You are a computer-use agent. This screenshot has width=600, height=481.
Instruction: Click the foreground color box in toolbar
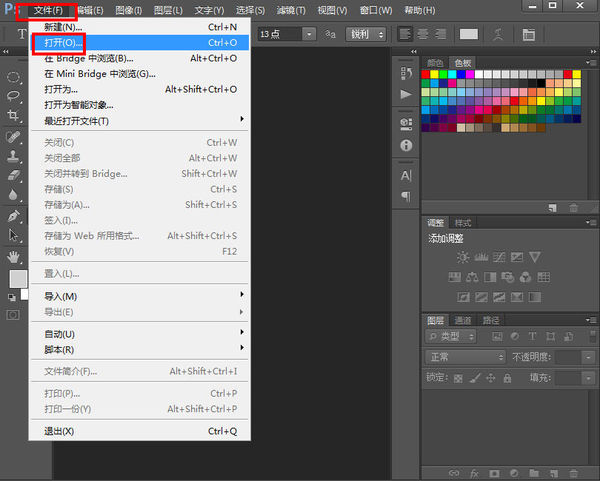click(x=18, y=279)
